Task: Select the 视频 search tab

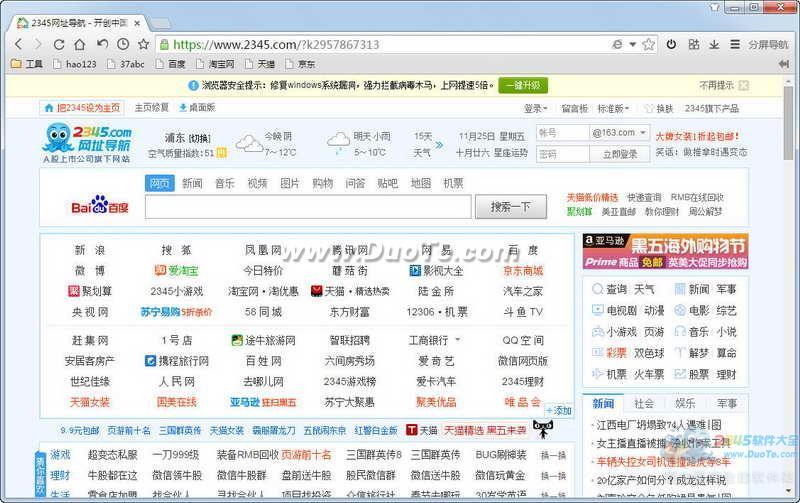Action: (257, 183)
